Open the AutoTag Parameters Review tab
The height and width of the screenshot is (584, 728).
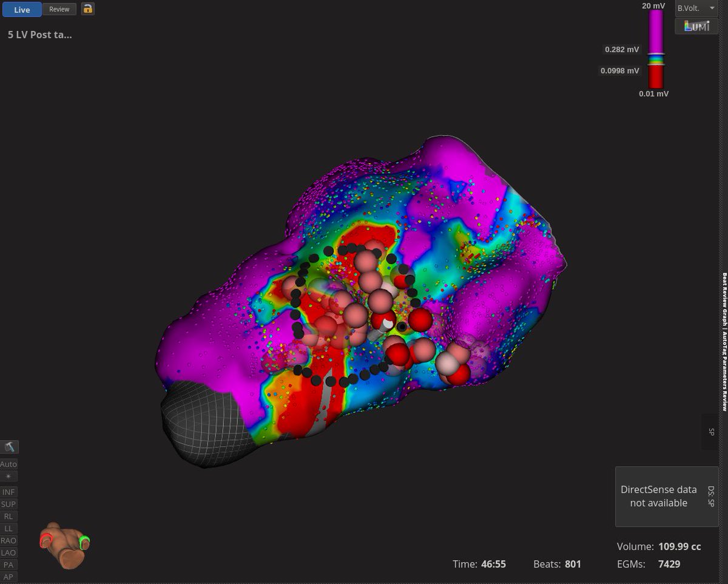point(723,364)
